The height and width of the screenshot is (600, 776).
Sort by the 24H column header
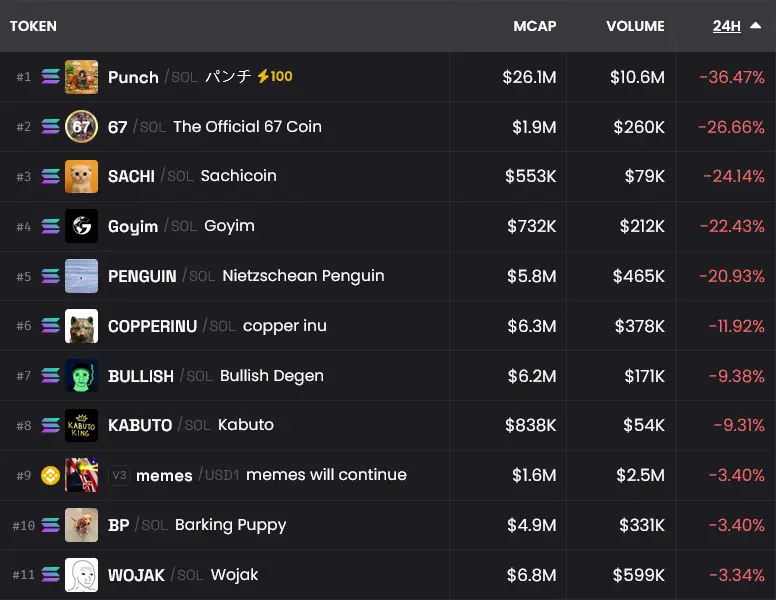tap(727, 26)
